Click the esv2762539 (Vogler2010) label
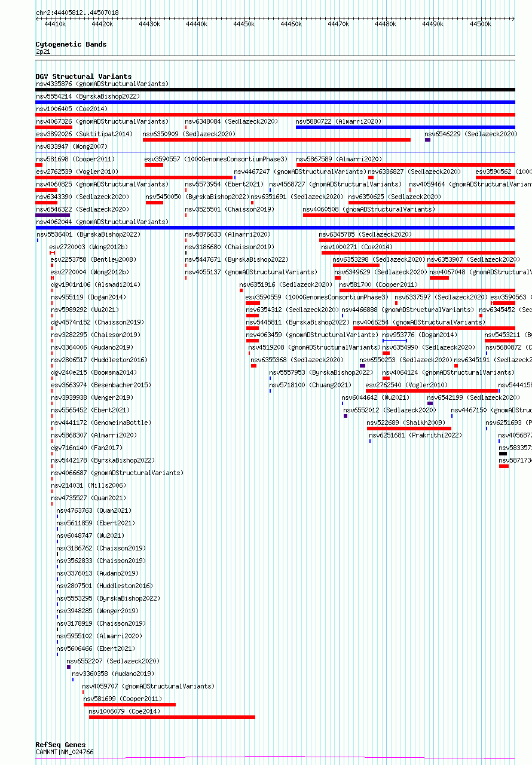The height and width of the screenshot is (765, 532). tap(77, 172)
